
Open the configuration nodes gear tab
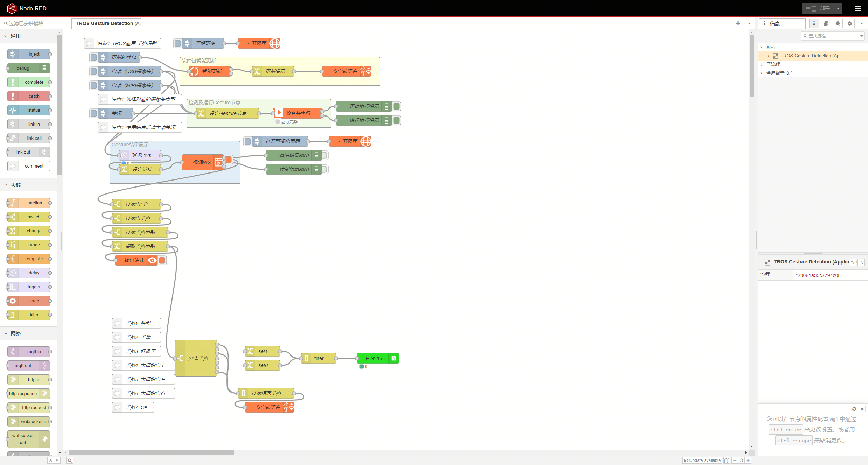point(849,23)
